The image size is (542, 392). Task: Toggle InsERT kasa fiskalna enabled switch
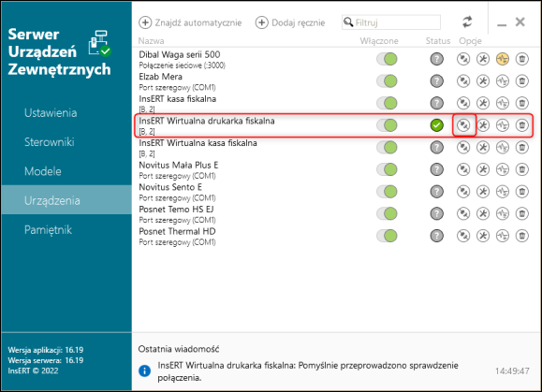click(387, 103)
